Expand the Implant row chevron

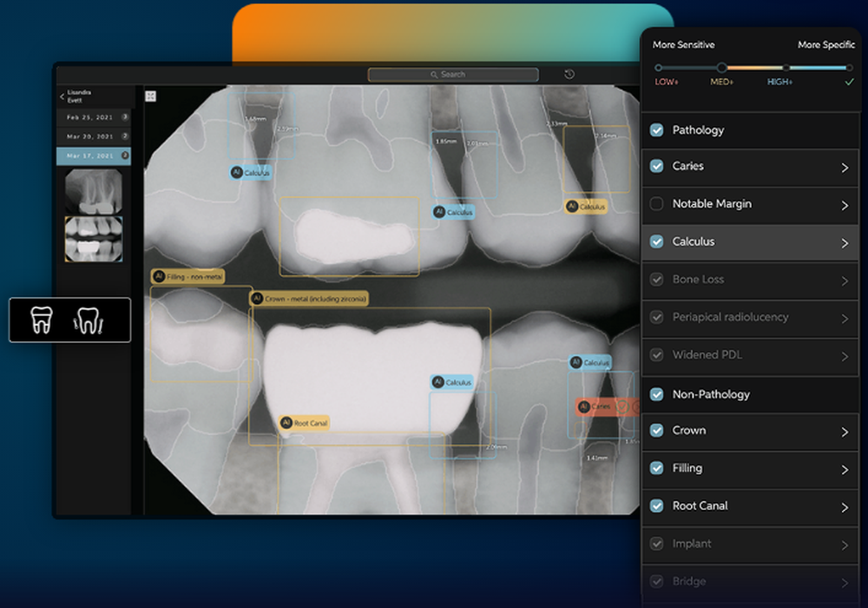[845, 545]
